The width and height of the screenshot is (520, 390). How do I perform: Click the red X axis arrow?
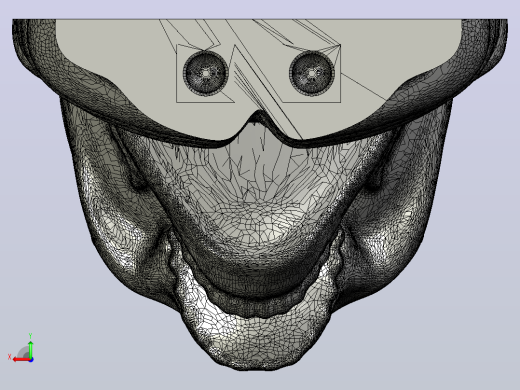[21, 359]
